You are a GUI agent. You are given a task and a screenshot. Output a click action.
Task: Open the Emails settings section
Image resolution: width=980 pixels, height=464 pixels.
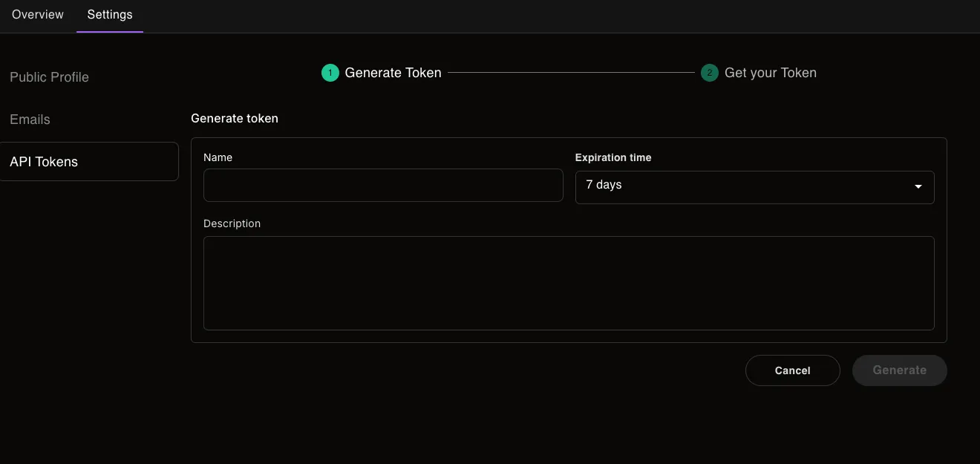pos(30,119)
